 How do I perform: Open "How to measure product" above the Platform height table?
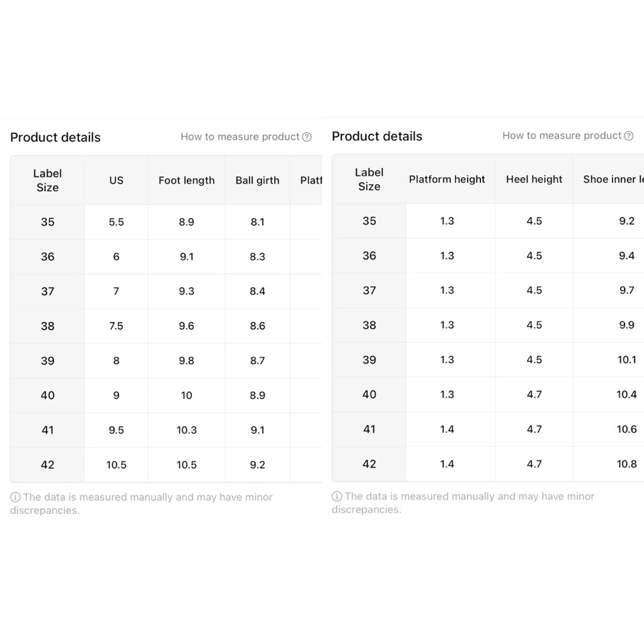point(562,135)
